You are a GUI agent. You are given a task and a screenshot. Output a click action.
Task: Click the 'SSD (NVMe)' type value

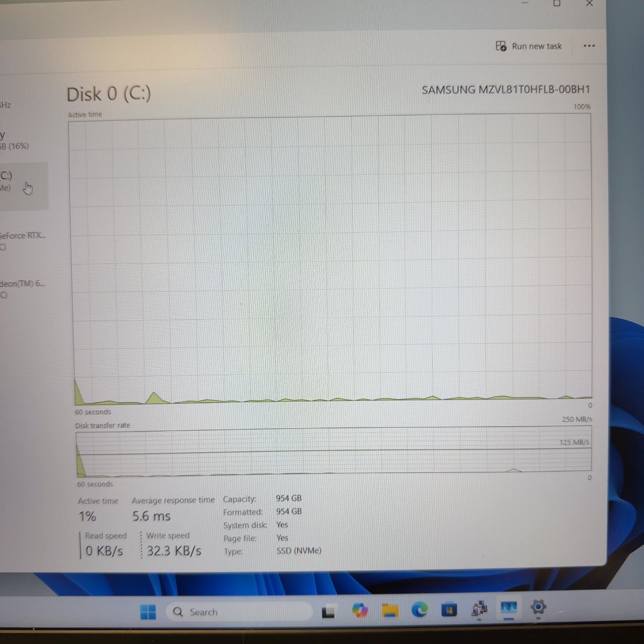pos(299,550)
